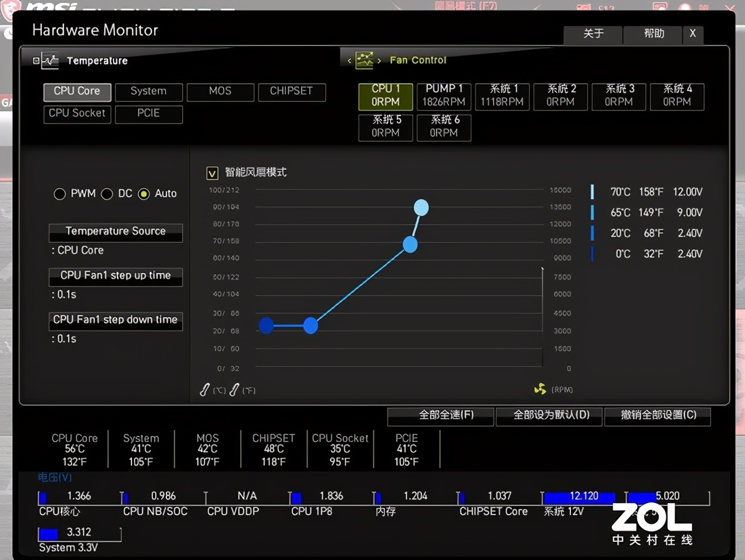This screenshot has width=745, height=560.
Task: Select the 系统 2 fan
Action: pos(560,96)
